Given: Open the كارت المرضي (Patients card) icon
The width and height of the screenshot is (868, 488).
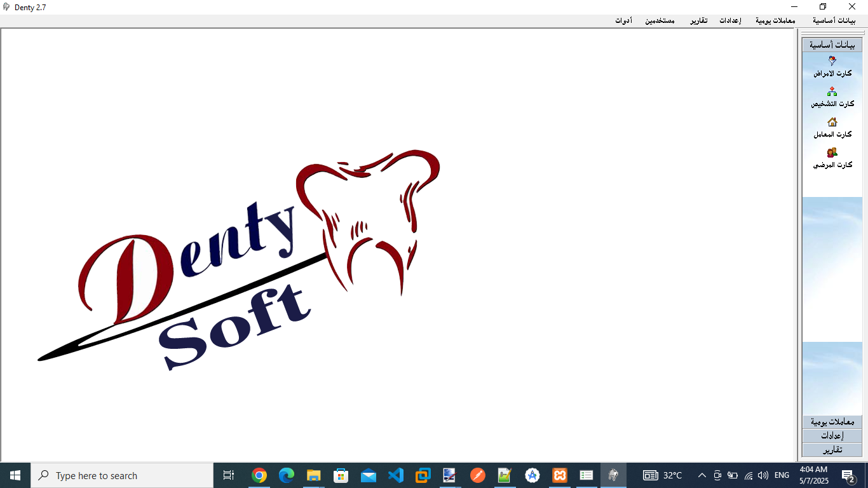Looking at the screenshot, I should pos(832,152).
